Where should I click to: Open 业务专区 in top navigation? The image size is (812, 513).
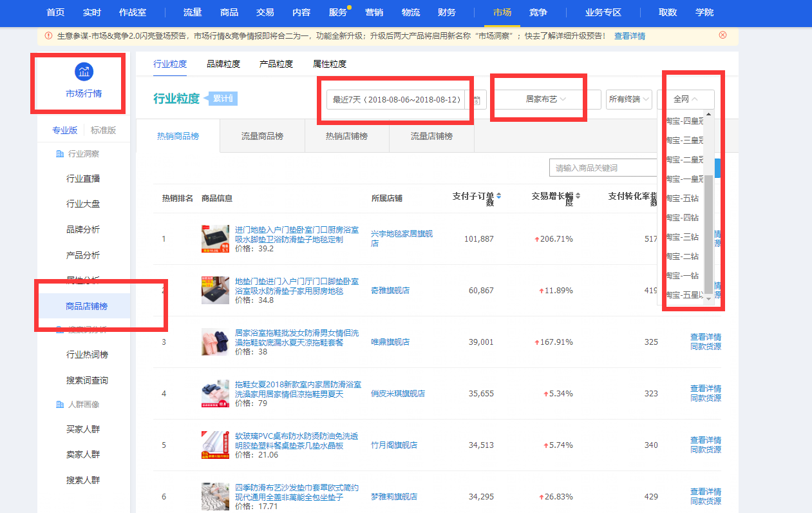[603, 12]
